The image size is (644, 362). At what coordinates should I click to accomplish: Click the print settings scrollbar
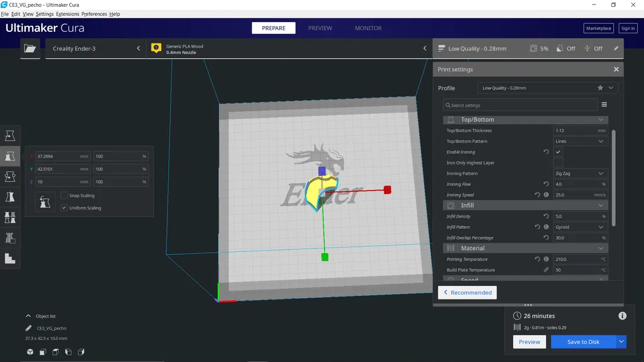tap(614, 178)
